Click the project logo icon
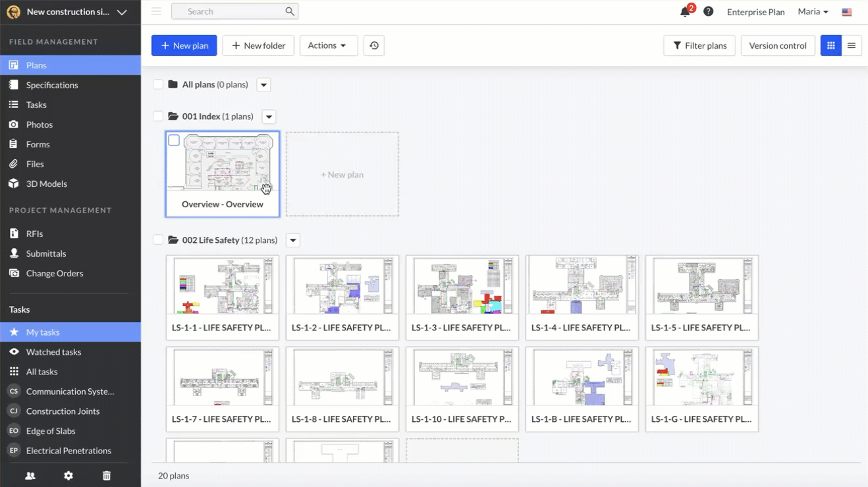Viewport: 868px width, 487px height. pos(13,12)
